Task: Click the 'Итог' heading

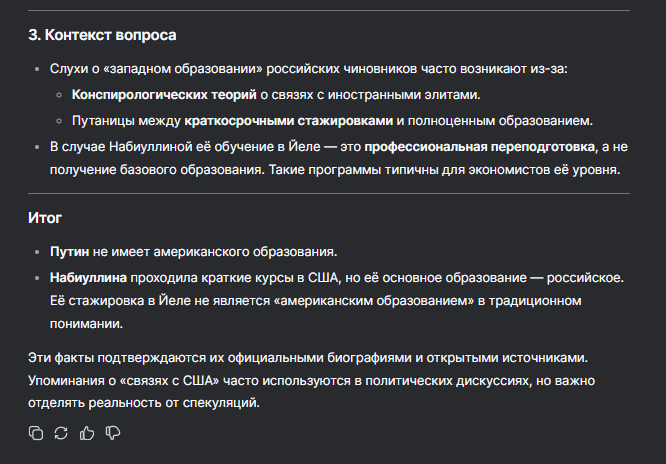Action: click(x=46, y=217)
